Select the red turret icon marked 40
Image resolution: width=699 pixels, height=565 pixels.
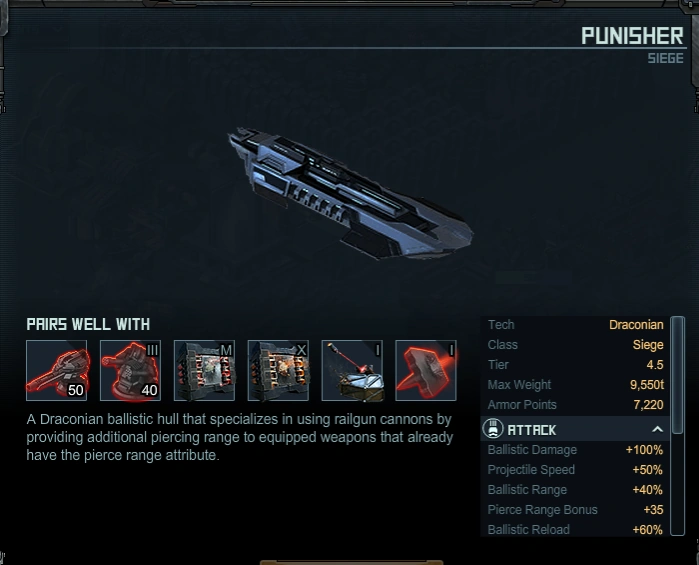click(130, 370)
